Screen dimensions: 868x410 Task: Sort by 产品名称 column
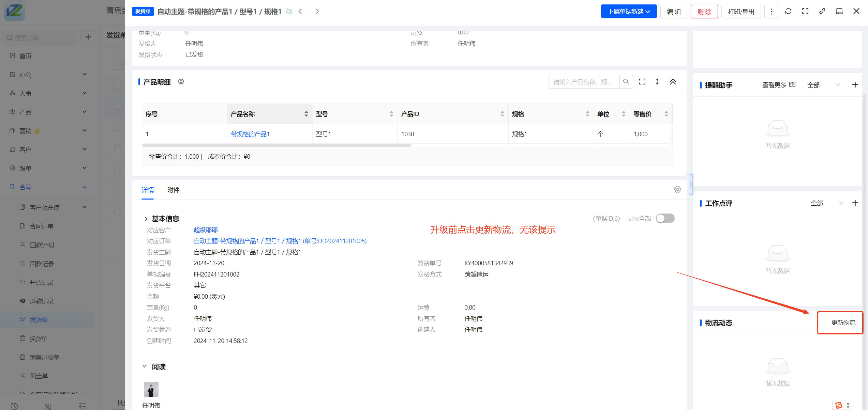(306, 114)
